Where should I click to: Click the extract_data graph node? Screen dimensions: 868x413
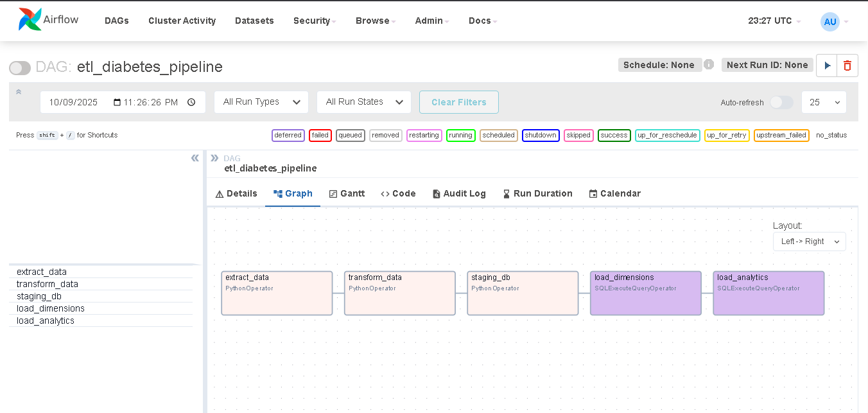277,293
